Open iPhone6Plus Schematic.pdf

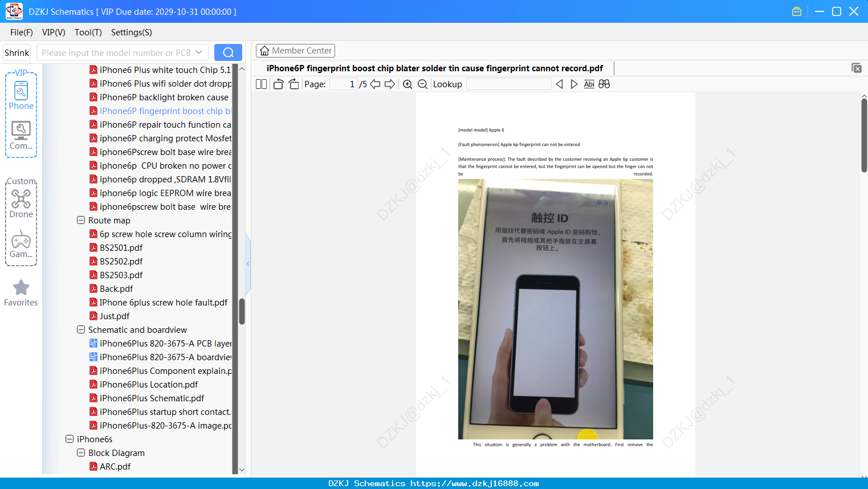(x=146, y=398)
